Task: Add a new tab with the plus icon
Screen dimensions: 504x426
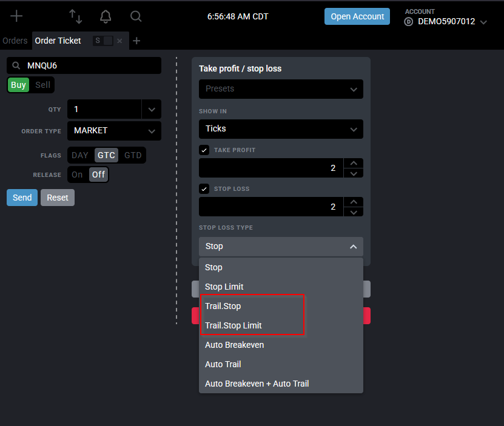Action: (x=136, y=41)
